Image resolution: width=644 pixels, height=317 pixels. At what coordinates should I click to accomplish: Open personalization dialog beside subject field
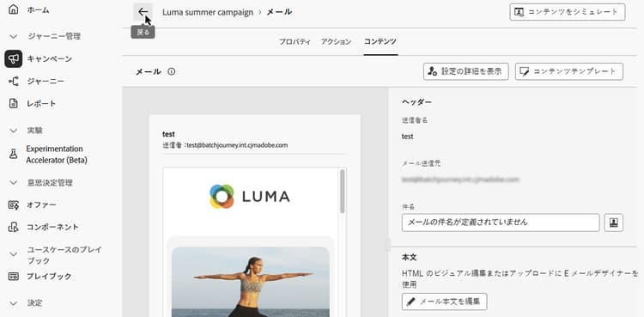pyautogui.click(x=614, y=223)
